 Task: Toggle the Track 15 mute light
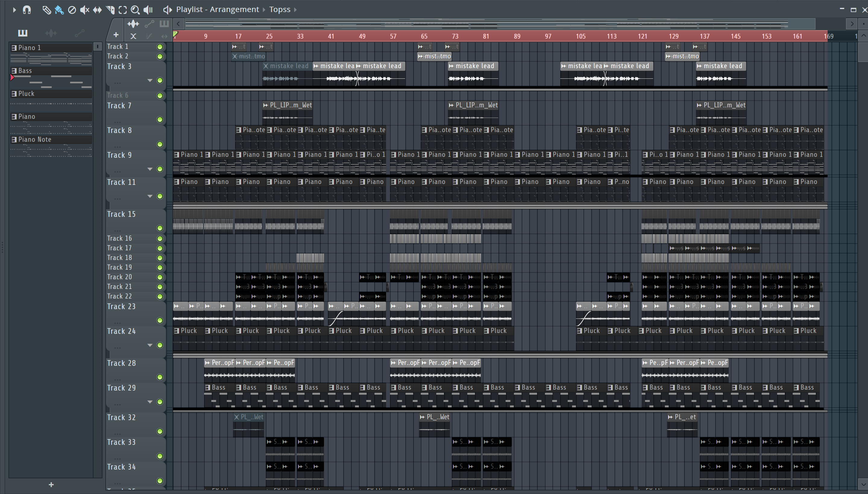[160, 228]
